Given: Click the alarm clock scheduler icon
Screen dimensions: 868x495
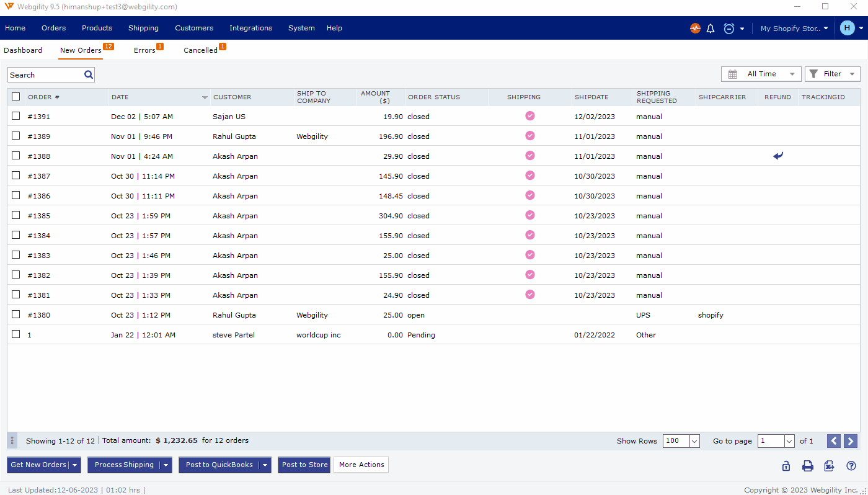Looking at the screenshot, I should (729, 29).
